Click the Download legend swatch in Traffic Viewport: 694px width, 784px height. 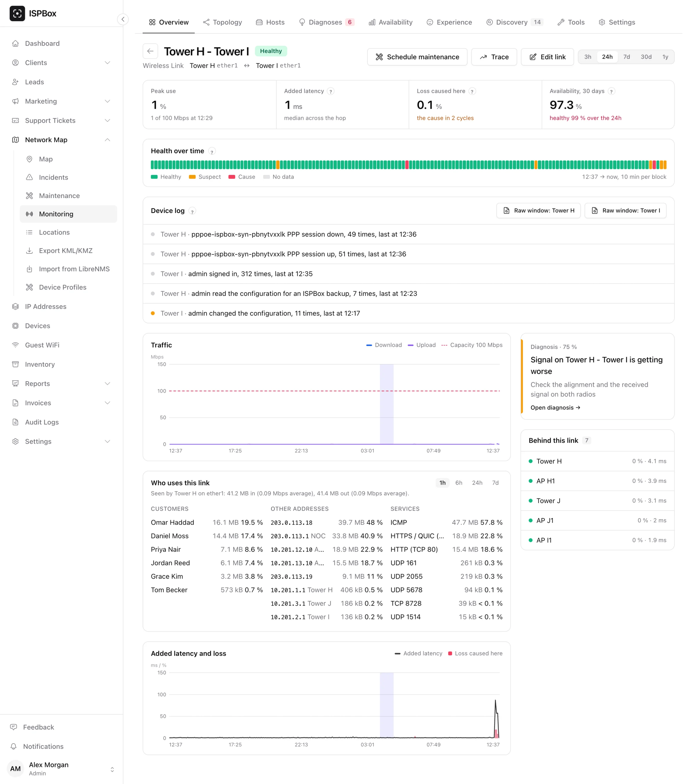(369, 345)
